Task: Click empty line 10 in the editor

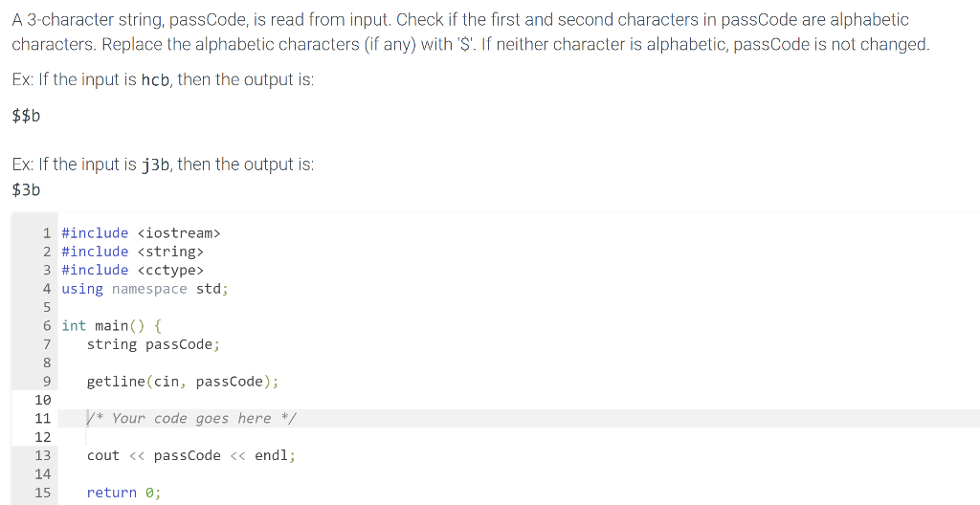Action: tap(519, 400)
